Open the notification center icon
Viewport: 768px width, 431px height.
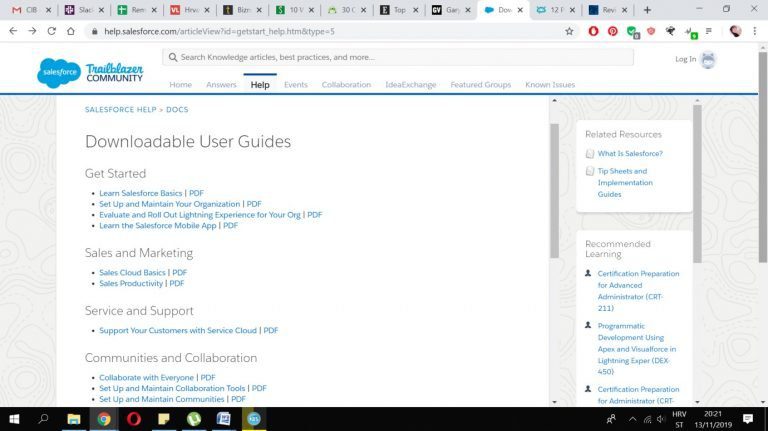tap(747, 419)
